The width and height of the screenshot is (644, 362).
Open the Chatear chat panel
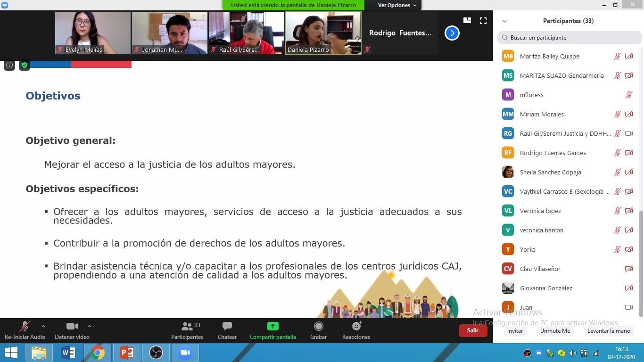227,326
